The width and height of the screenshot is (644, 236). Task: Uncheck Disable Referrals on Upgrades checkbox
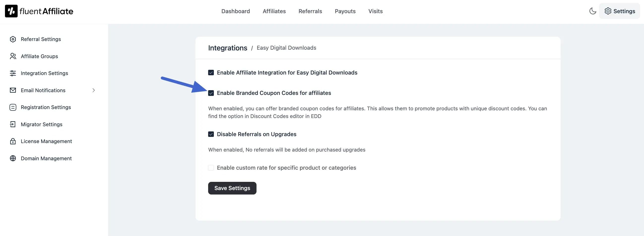(x=211, y=134)
